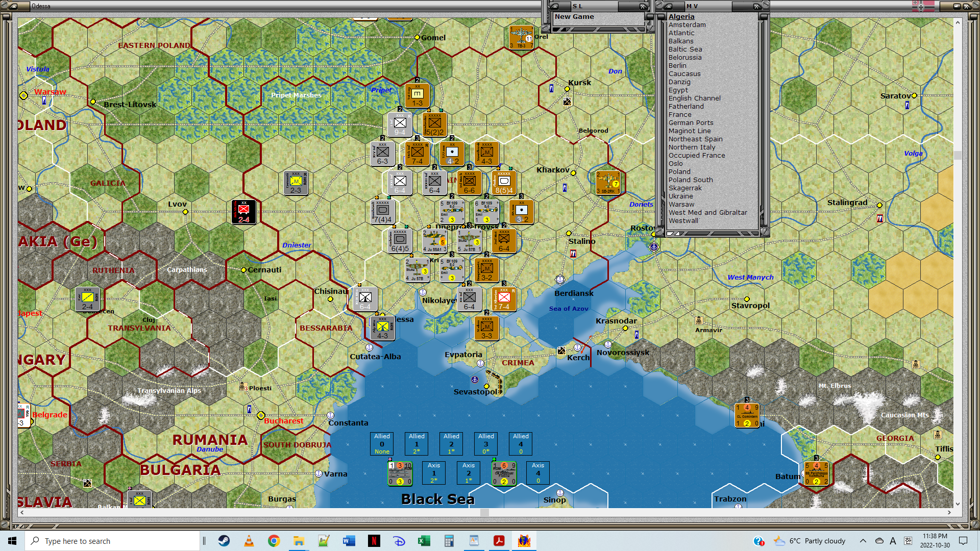
Task: Click the SB-2RK aircraft counter near Kharkov
Action: [x=607, y=183]
